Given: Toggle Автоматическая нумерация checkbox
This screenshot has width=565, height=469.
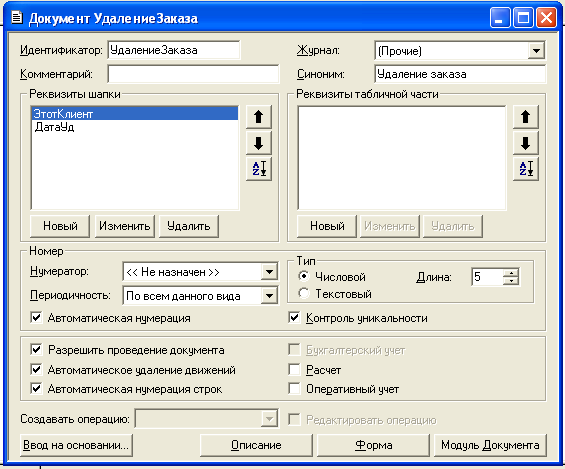Looking at the screenshot, I should click(x=36, y=318).
